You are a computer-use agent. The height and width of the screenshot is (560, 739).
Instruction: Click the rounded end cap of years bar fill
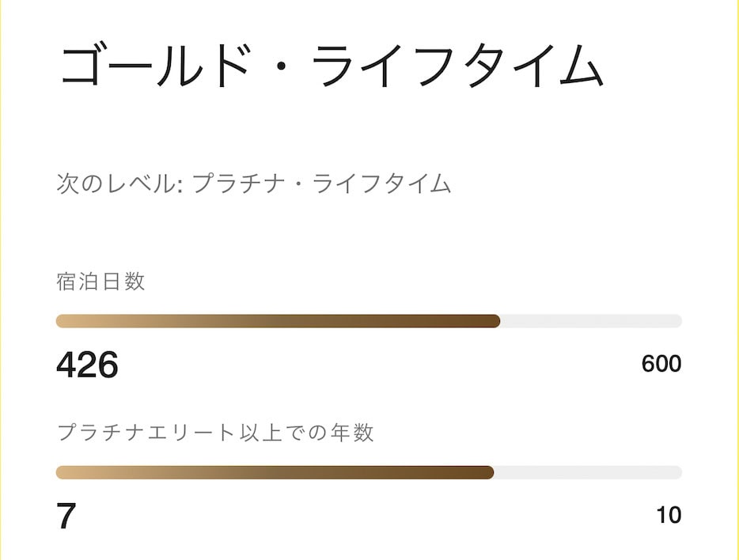coord(488,472)
